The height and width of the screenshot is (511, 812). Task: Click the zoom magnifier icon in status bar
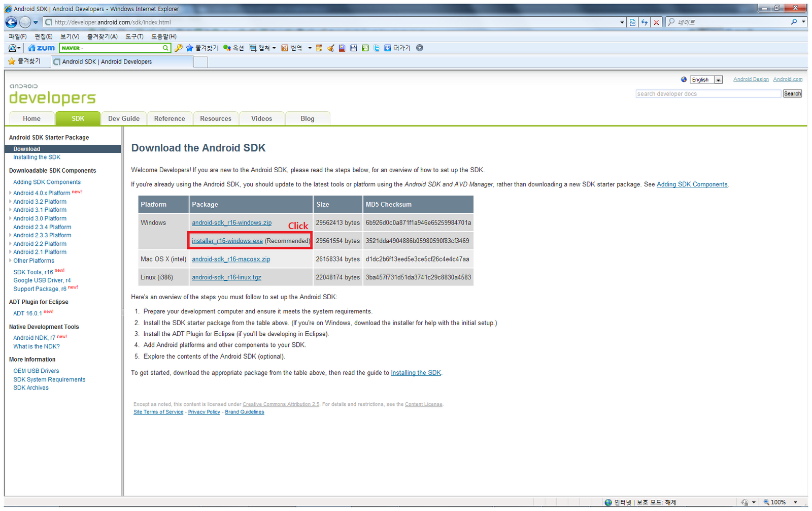point(766,502)
